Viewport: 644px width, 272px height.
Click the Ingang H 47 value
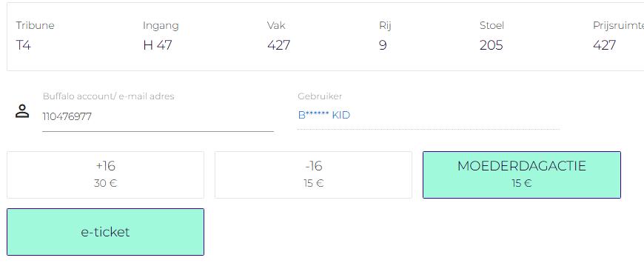[158, 45]
